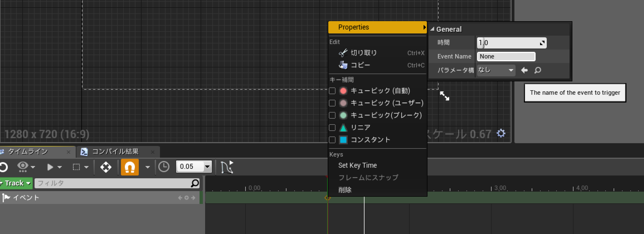
Task: Click the blue constant square icon
Action: point(343,140)
